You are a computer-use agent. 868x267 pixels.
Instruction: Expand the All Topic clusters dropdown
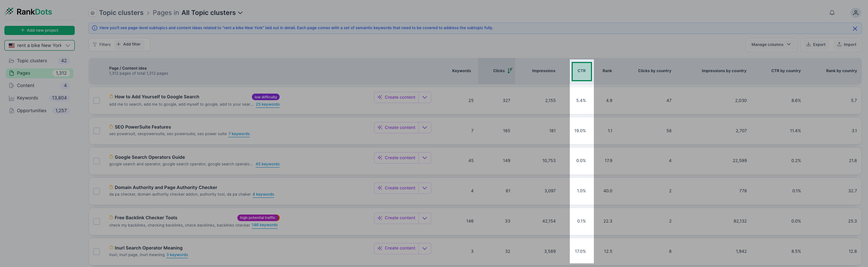point(212,13)
